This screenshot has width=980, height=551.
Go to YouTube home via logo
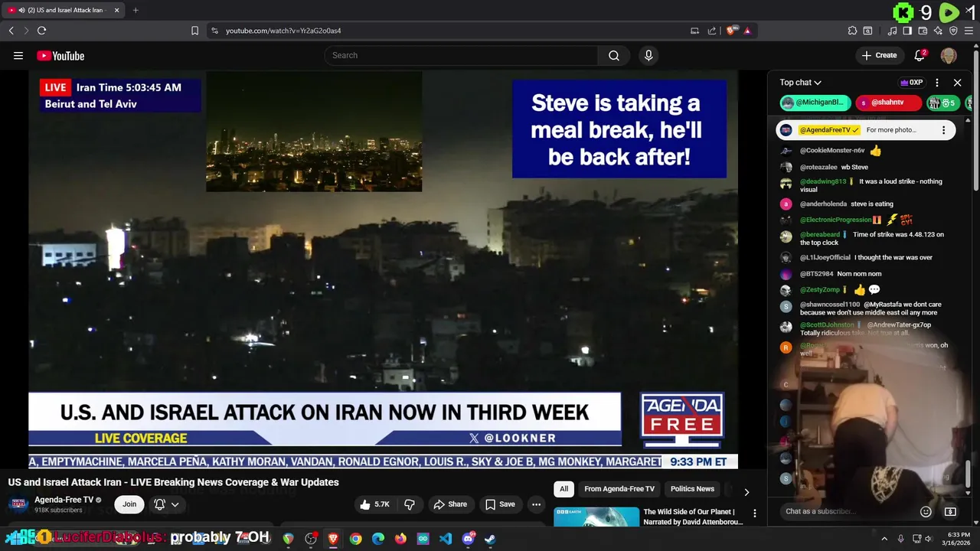pyautogui.click(x=60, y=56)
